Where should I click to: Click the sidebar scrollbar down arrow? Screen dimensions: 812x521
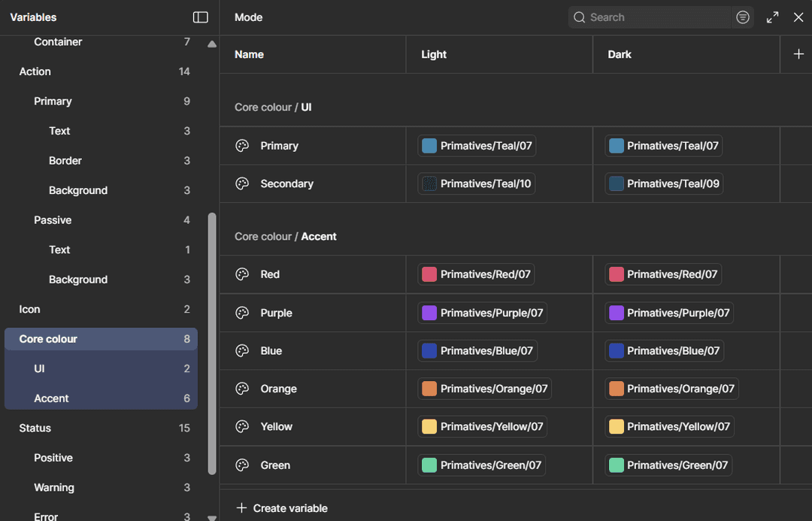tap(211, 516)
